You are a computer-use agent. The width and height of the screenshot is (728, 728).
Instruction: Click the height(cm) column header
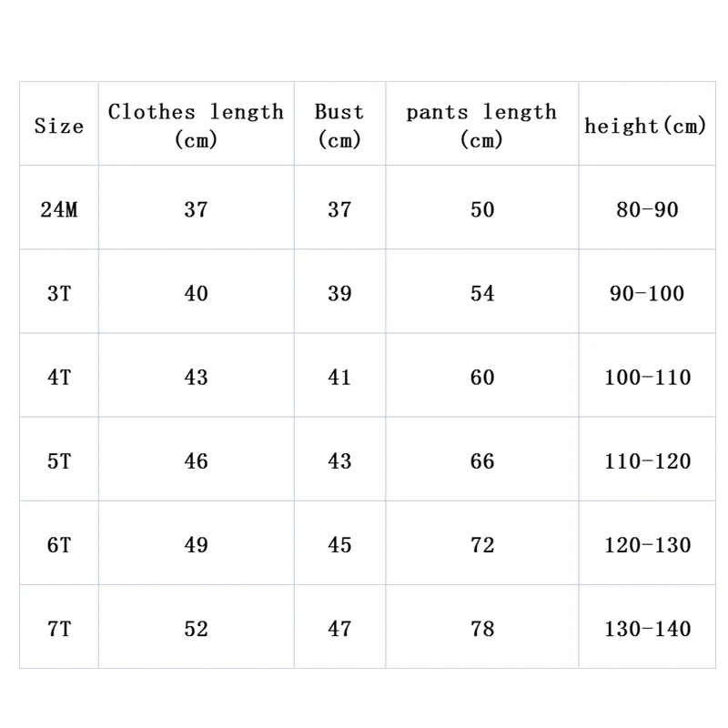click(646, 126)
